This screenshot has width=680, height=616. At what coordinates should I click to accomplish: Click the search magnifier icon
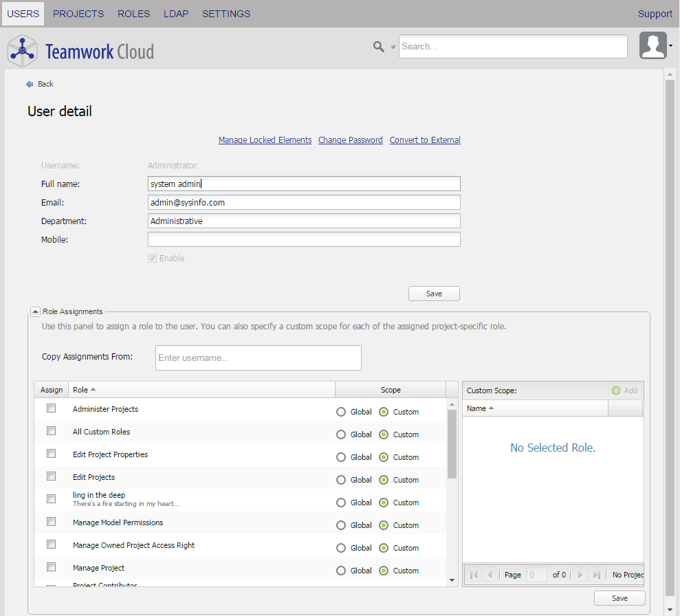378,46
